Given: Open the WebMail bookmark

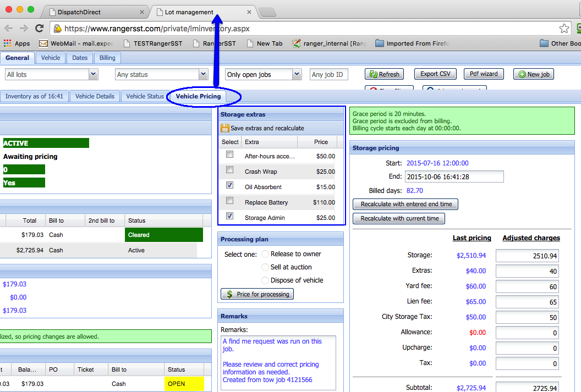Looking at the screenshot, I should tap(76, 43).
